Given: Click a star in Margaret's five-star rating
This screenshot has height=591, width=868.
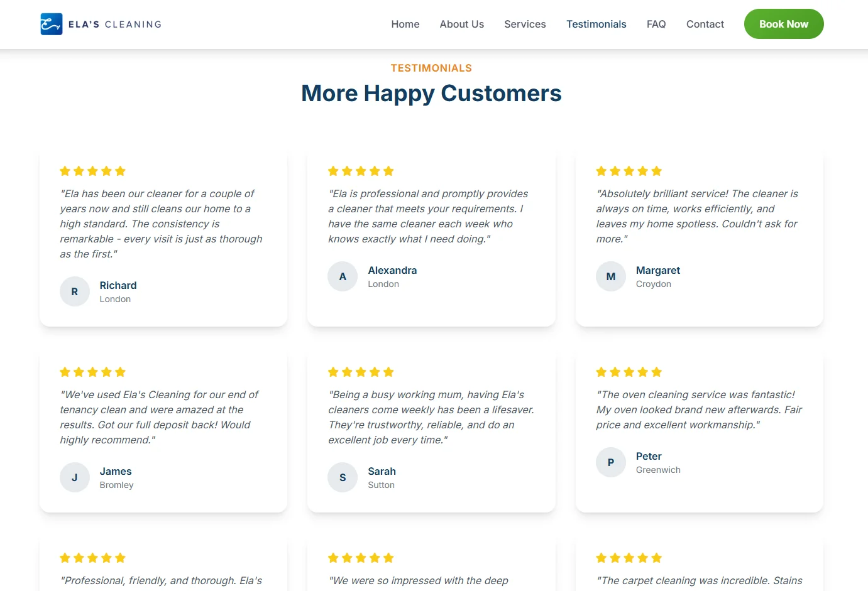Looking at the screenshot, I should coord(629,170).
